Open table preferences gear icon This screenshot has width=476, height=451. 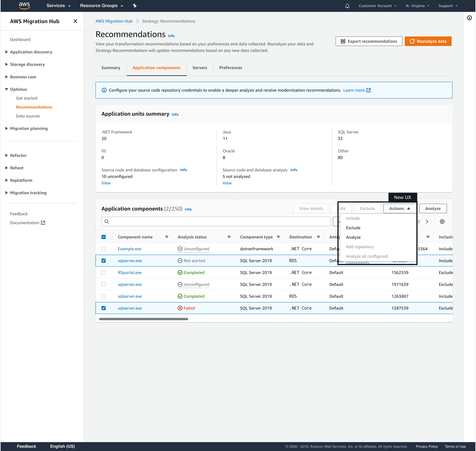coord(442,221)
